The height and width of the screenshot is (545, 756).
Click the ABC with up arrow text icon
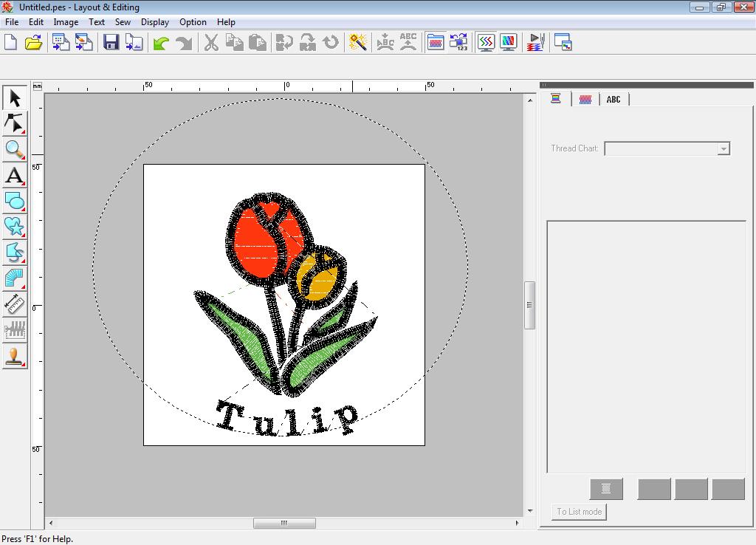[x=408, y=42]
